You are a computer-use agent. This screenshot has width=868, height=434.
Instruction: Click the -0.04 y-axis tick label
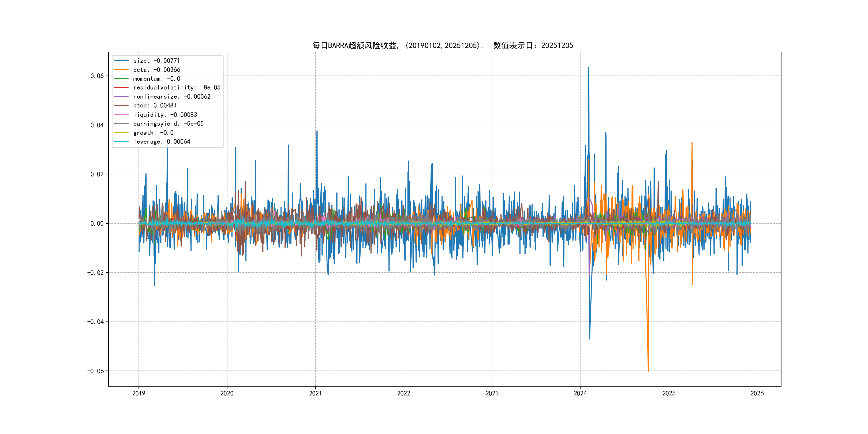tap(95, 322)
